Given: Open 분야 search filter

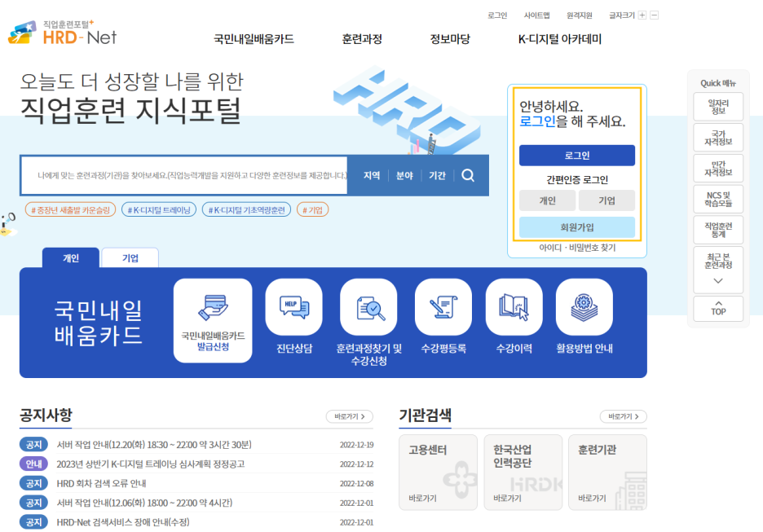Looking at the screenshot, I should pos(404,175).
